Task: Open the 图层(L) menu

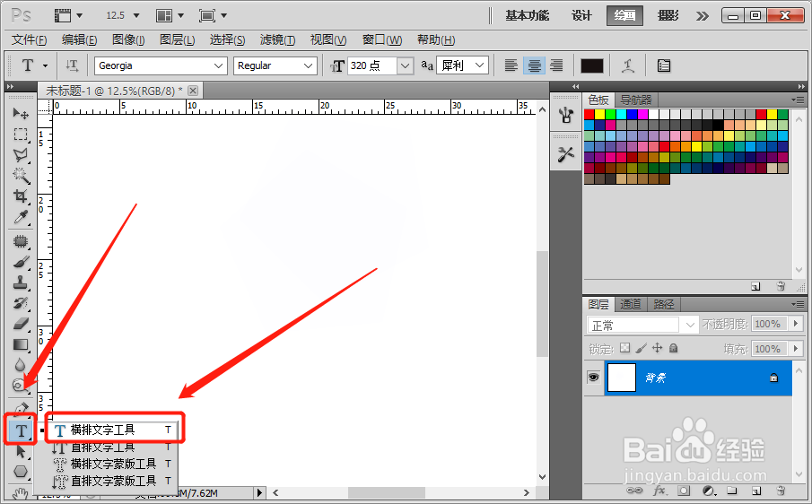Action: tap(177, 39)
